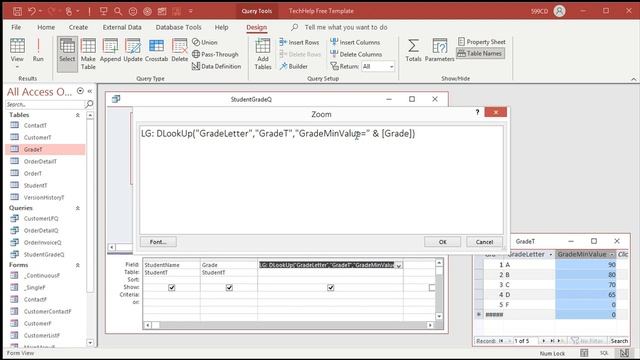Open the Property Sheet
This screenshot has height=360, width=640.
[x=481, y=42]
